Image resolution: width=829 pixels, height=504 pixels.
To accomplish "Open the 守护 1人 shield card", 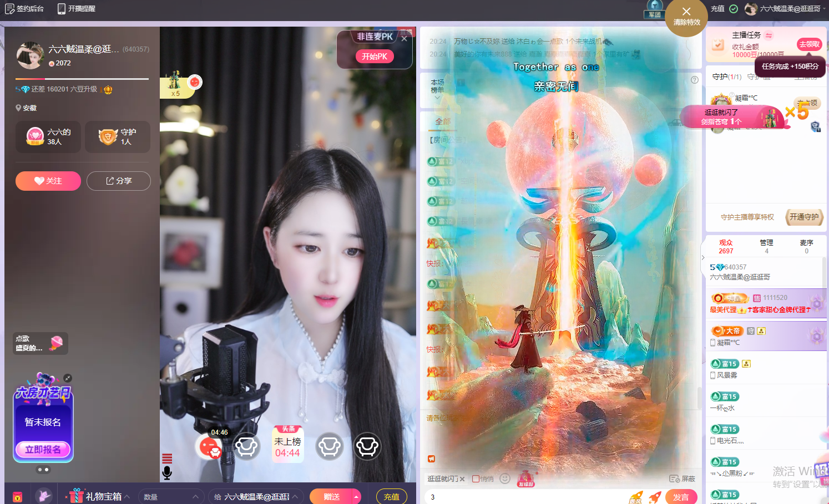I will pos(118,137).
